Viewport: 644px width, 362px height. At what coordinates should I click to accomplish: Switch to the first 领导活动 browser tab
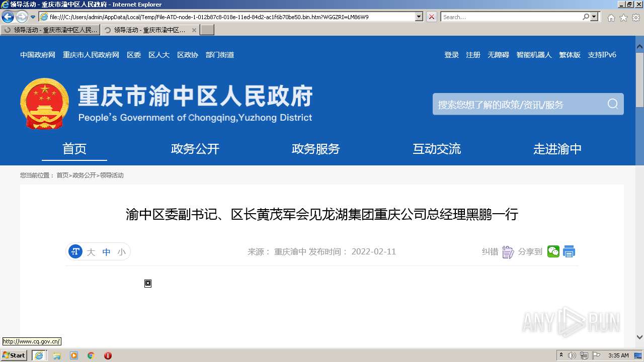coord(50,30)
